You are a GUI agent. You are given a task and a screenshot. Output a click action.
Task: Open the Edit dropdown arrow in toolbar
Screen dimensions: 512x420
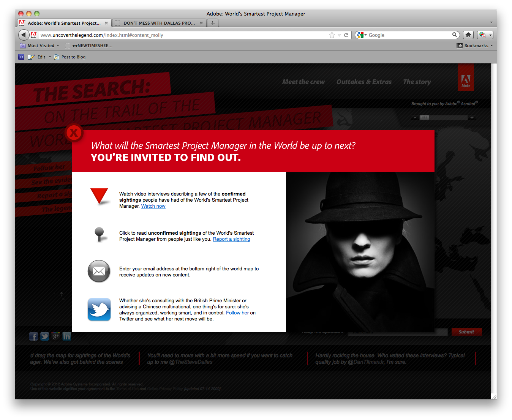pyautogui.click(x=50, y=57)
